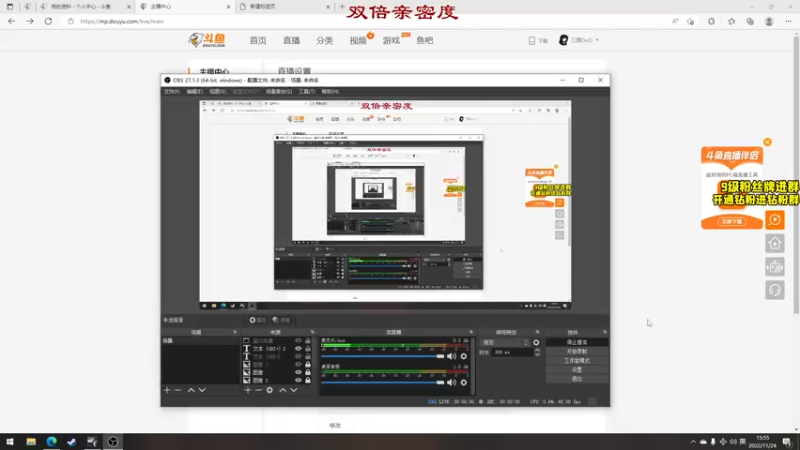Toggle visibility of Image 2 source
Viewport: 800px width, 450px height.
[x=298, y=380]
